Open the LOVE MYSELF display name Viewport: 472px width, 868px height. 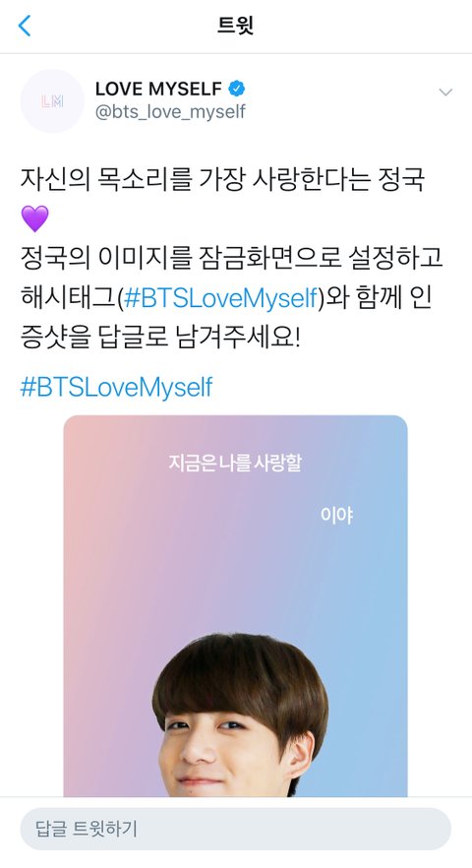(x=158, y=89)
